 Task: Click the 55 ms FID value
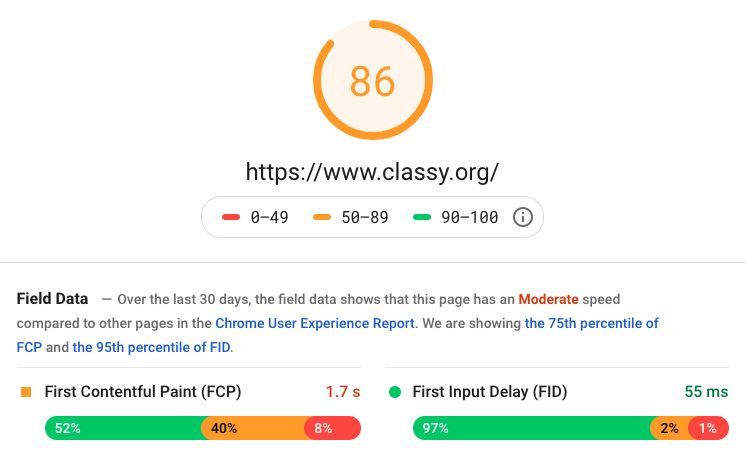pos(706,392)
